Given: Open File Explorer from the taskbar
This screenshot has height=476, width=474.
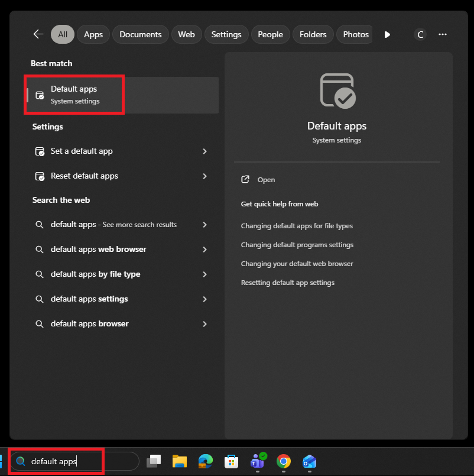Looking at the screenshot, I should (180, 461).
